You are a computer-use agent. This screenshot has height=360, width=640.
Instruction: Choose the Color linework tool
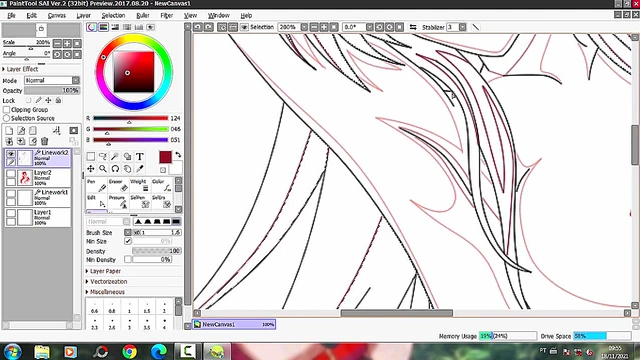point(162,185)
